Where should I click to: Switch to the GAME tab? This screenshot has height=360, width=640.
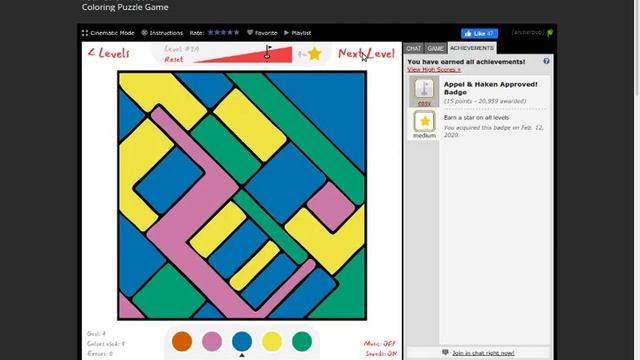click(436, 49)
